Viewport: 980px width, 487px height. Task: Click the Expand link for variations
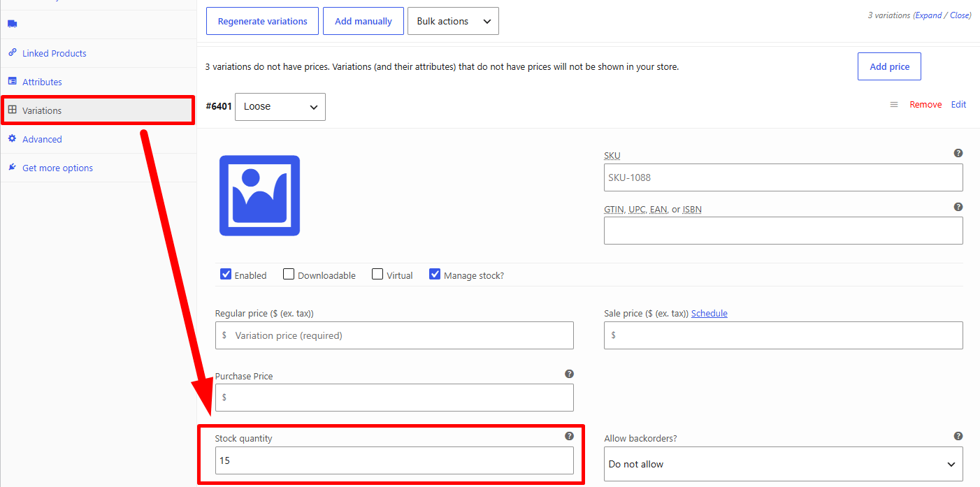pyautogui.click(x=928, y=15)
